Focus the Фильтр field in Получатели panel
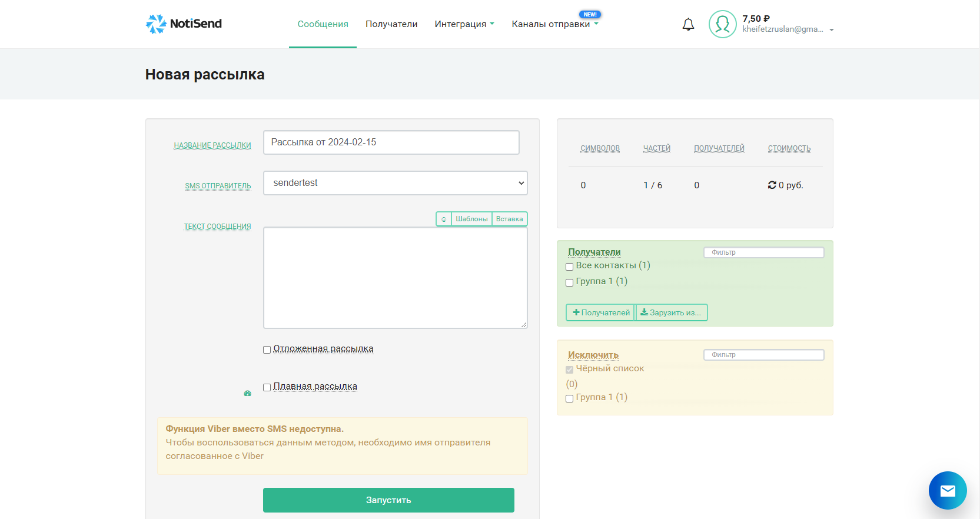 point(764,252)
